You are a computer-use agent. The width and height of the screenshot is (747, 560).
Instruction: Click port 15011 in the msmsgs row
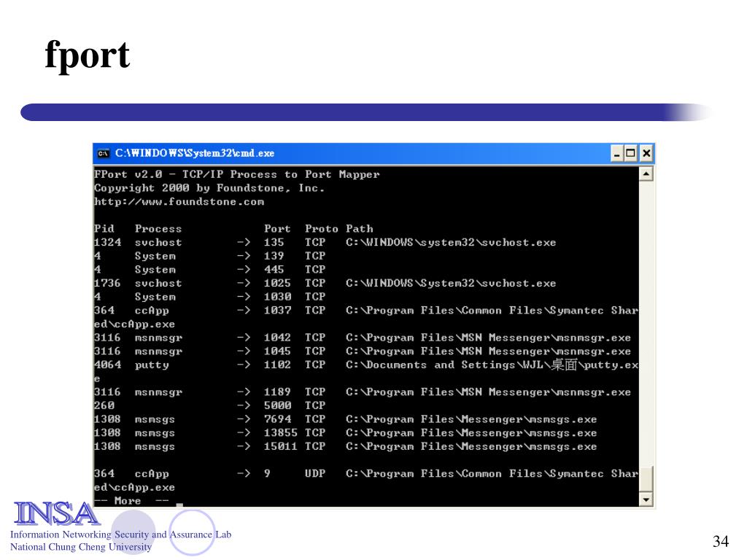(x=281, y=446)
